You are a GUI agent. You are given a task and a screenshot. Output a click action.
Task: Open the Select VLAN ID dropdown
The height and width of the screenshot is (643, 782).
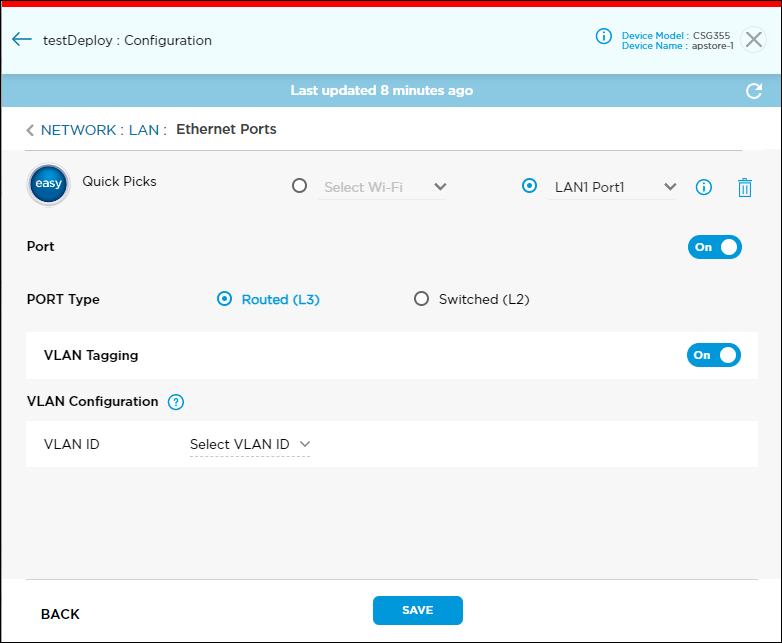[250, 444]
